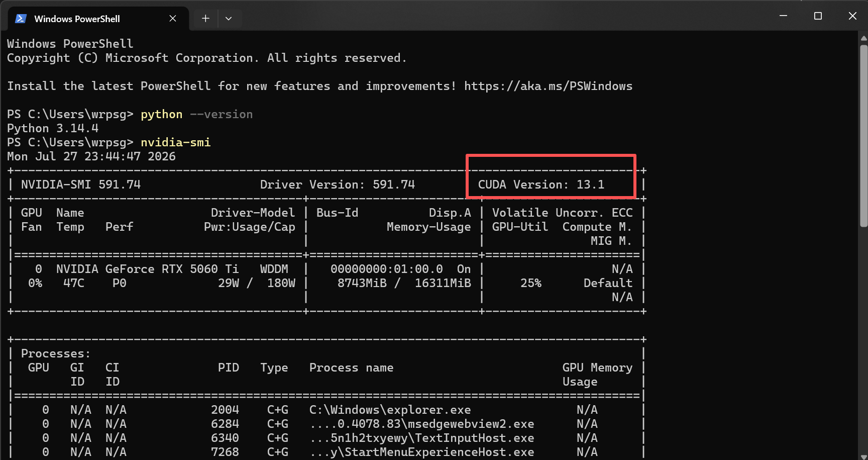The image size is (868, 460).
Task: Click the 'Default' compute mode value
Action: 608,283
